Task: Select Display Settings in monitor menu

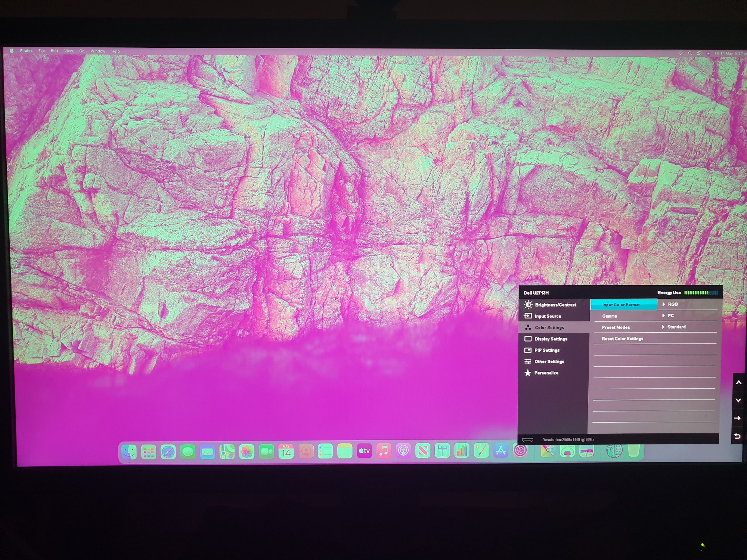Action: (551, 339)
